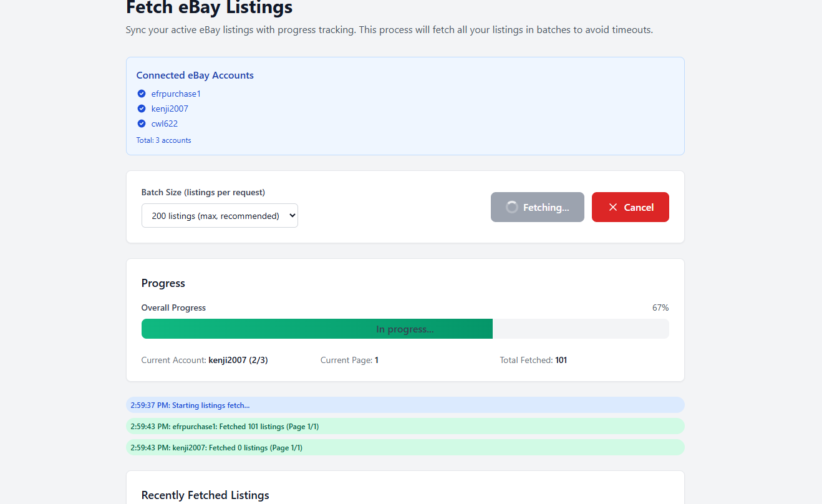The height and width of the screenshot is (504, 822).
Task: Click the In progress progress indicator
Action: click(405, 329)
